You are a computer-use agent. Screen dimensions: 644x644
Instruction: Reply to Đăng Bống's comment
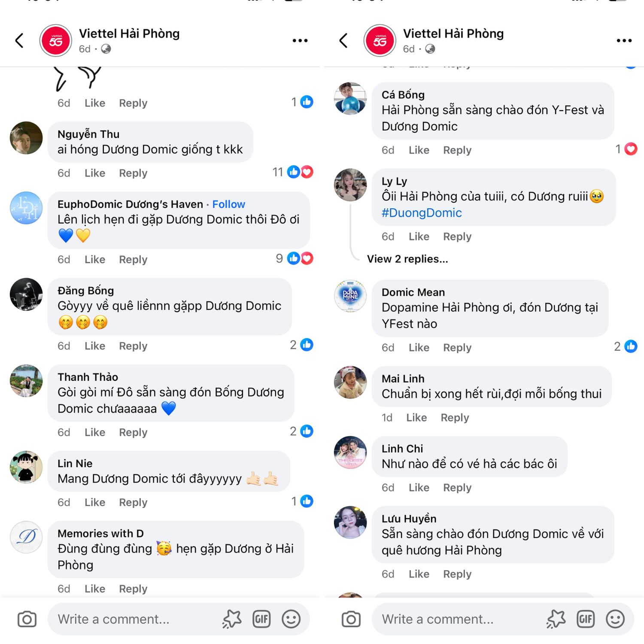[x=133, y=346]
